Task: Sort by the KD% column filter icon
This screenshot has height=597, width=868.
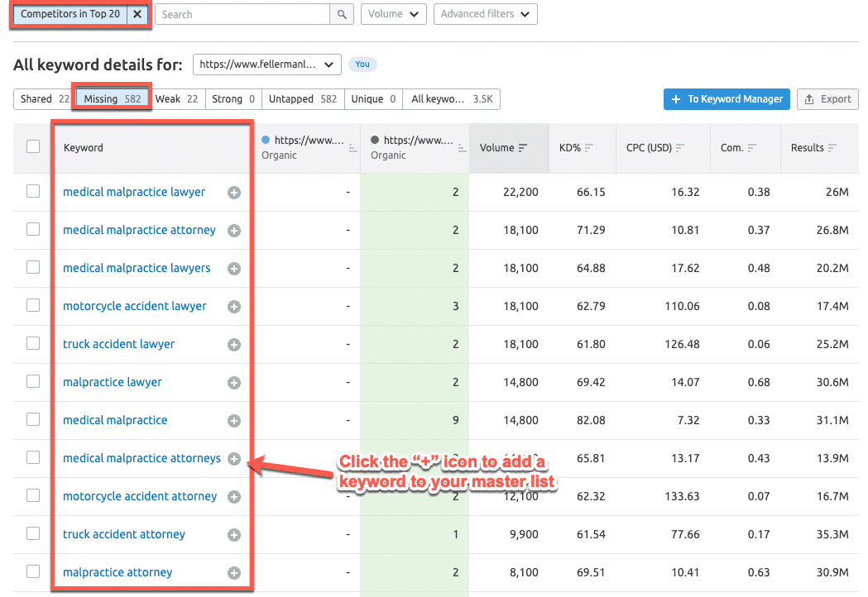Action: 589,148
